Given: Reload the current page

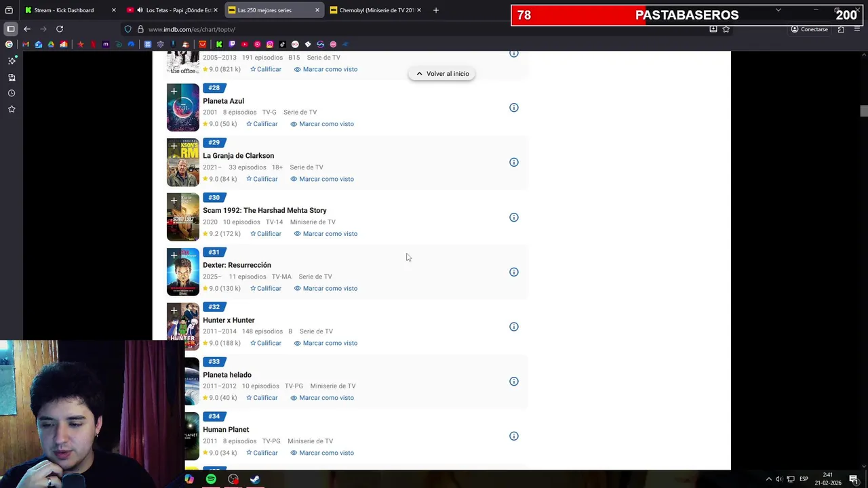Looking at the screenshot, I should tap(60, 29).
